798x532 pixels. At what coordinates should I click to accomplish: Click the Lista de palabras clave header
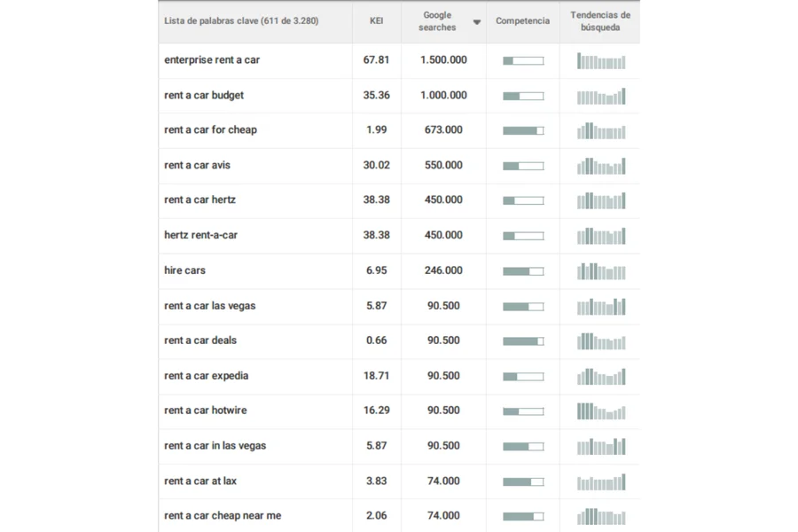pyautogui.click(x=241, y=21)
